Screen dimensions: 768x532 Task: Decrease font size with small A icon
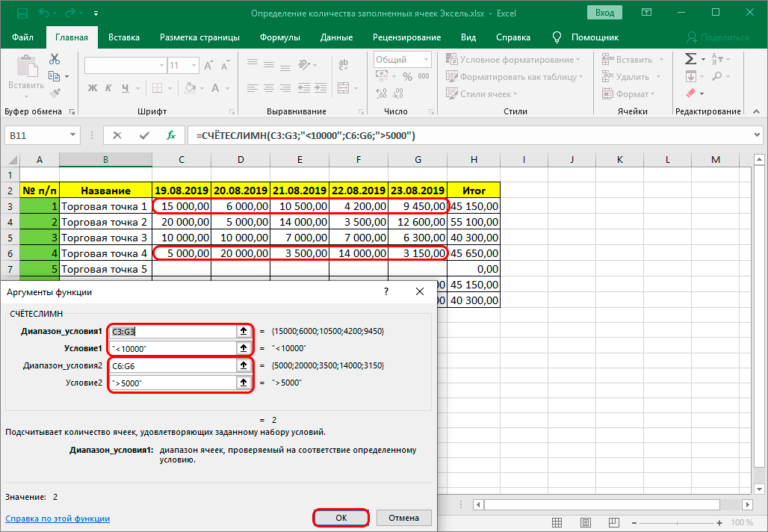pyautogui.click(x=225, y=66)
